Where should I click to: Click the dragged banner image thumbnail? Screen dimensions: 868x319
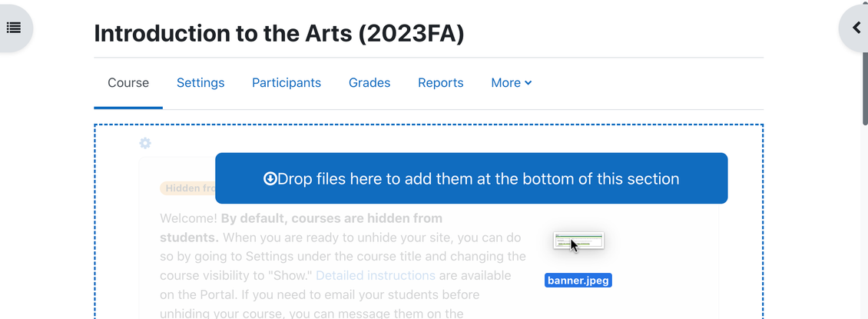point(578,241)
